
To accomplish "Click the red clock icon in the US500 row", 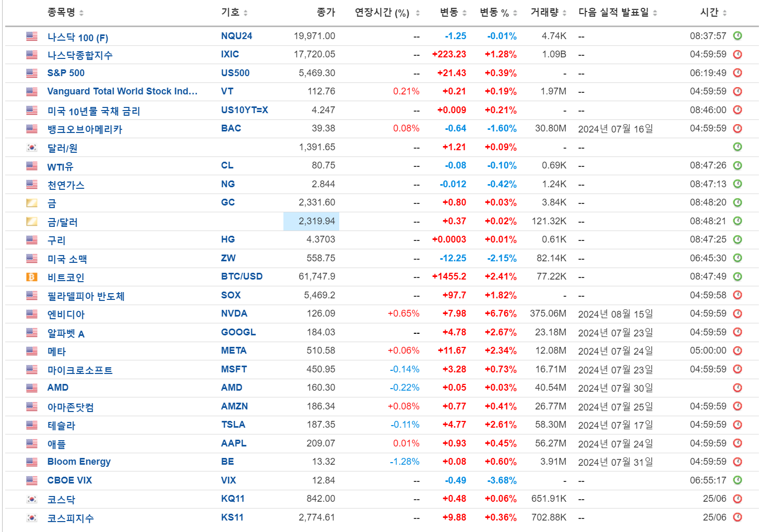I will pyautogui.click(x=738, y=73).
